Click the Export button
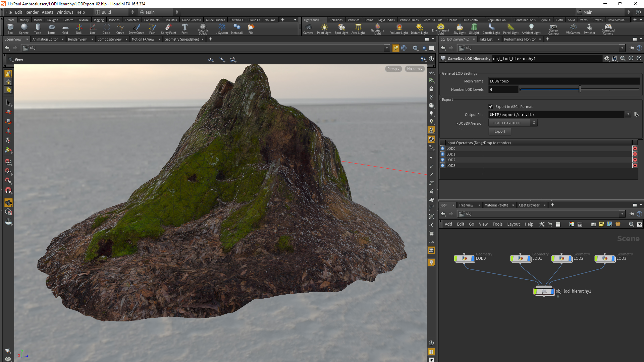The width and height of the screenshot is (644, 362). point(499,131)
